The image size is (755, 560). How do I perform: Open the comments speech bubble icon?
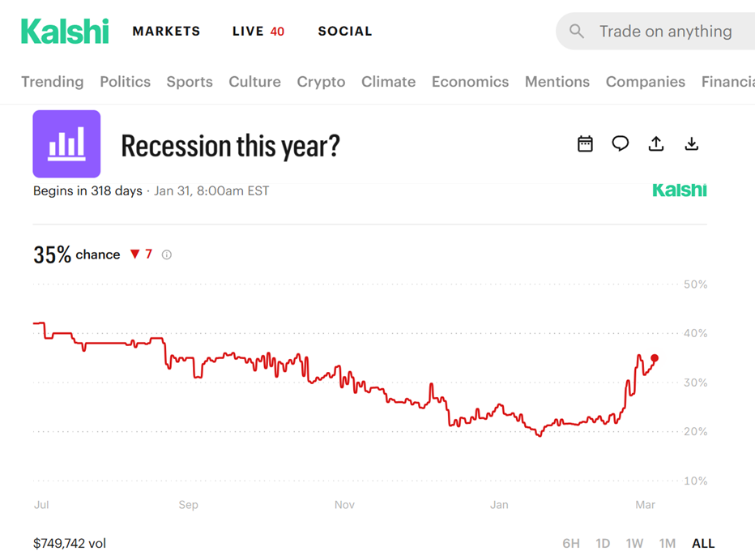621,144
